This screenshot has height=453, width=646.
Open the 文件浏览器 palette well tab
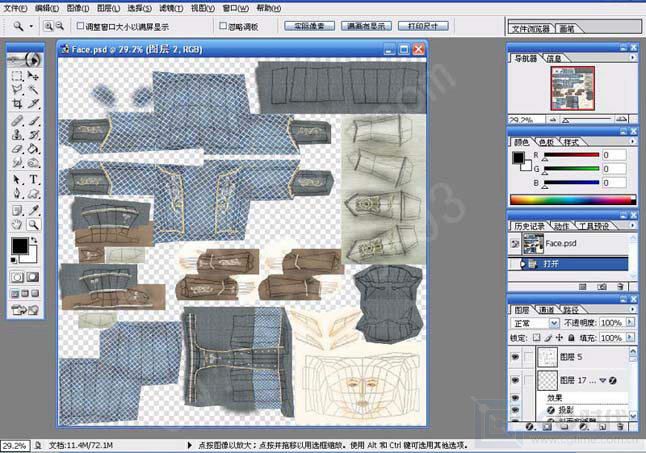531,28
